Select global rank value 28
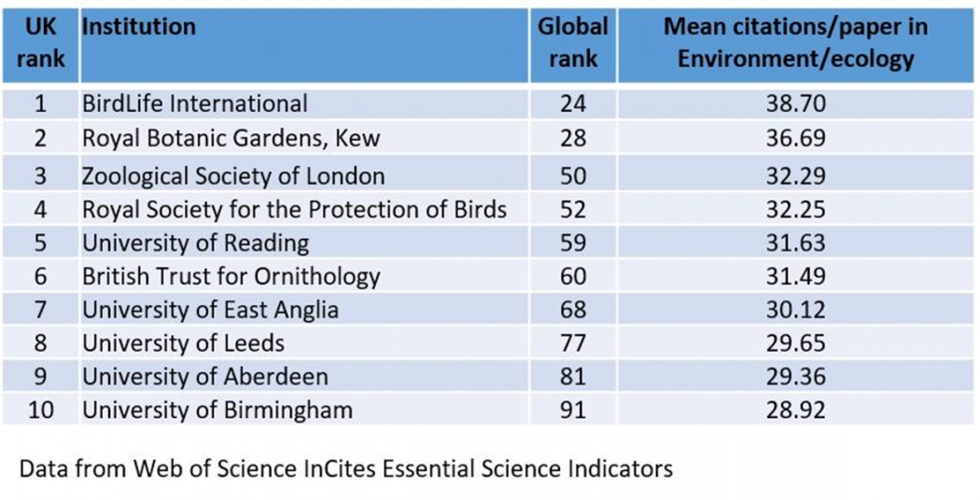The height and width of the screenshot is (500, 980). [x=573, y=138]
